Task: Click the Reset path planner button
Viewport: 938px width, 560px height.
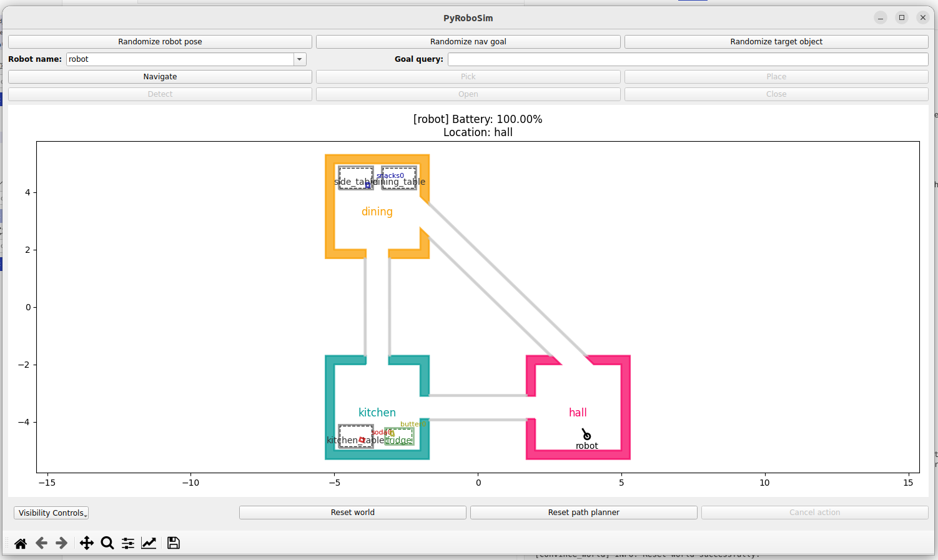Action: point(583,513)
